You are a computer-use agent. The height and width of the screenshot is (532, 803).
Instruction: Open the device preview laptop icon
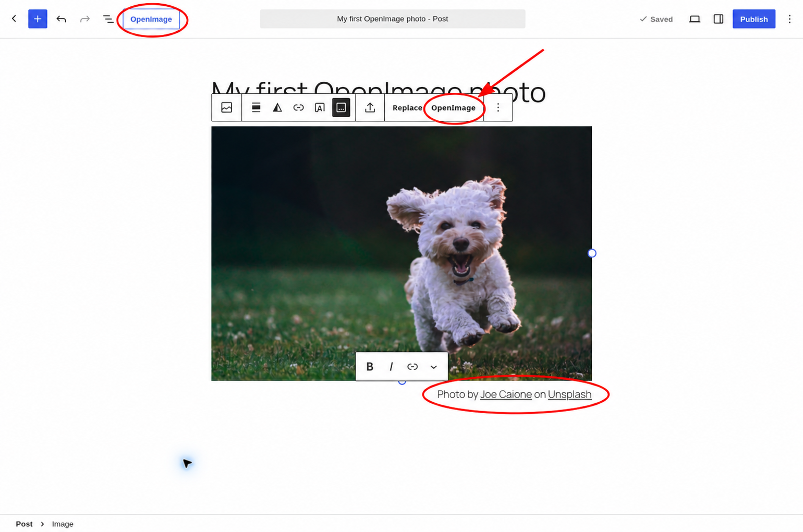click(x=695, y=19)
